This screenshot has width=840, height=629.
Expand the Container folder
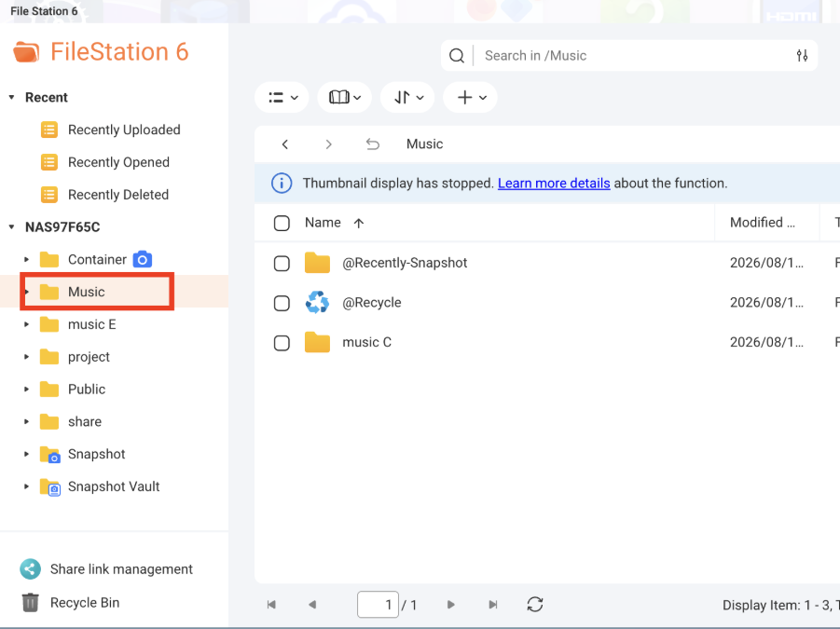(26, 260)
